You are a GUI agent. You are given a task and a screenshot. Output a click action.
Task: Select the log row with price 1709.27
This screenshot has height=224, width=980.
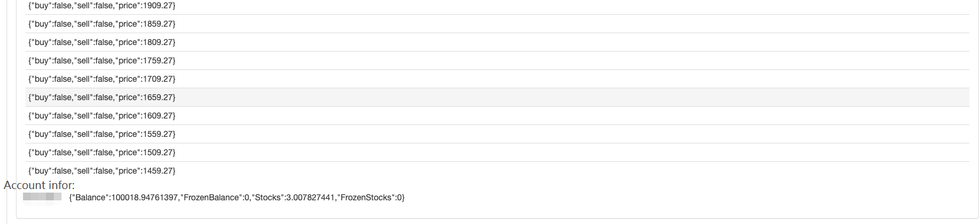[x=497, y=79]
